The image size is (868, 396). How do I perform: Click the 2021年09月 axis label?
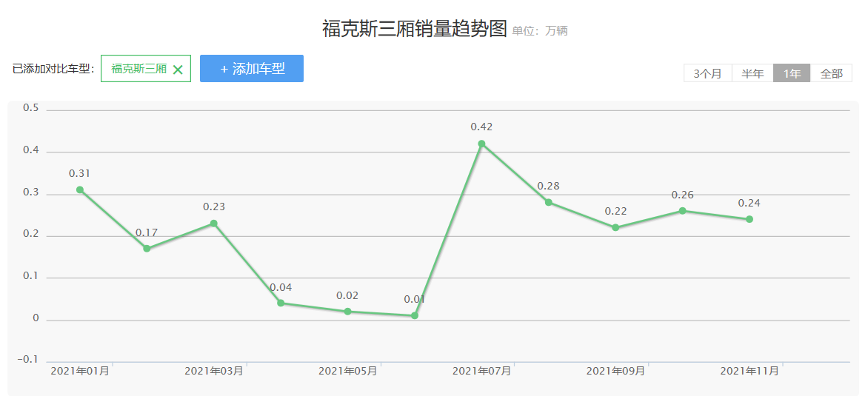615,371
